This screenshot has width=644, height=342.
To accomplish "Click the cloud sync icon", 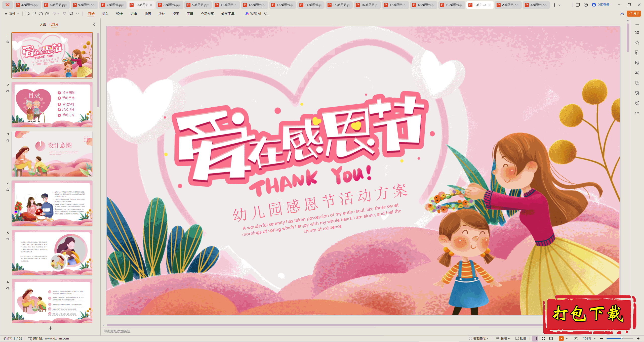I will pos(622,14).
